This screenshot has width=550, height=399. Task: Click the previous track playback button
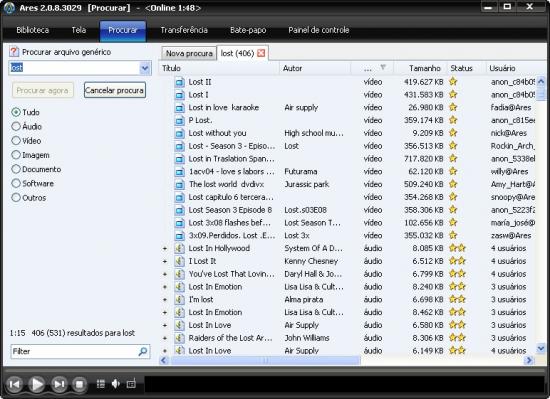14,384
